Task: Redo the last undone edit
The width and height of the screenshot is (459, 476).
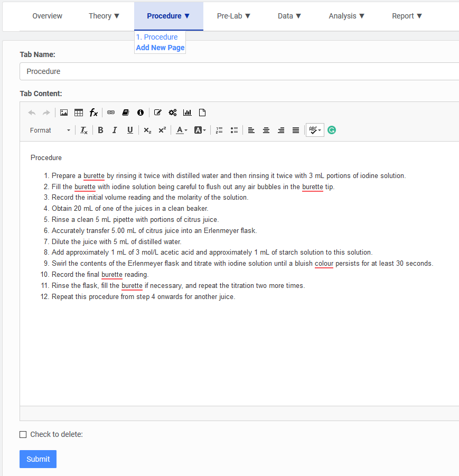Action: (x=46, y=113)
